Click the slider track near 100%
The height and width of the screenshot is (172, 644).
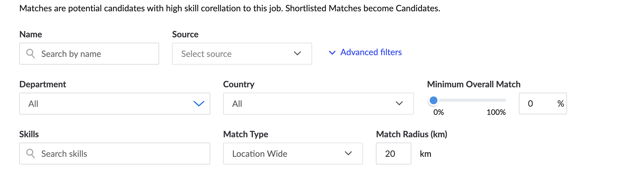tap(503, 100)
